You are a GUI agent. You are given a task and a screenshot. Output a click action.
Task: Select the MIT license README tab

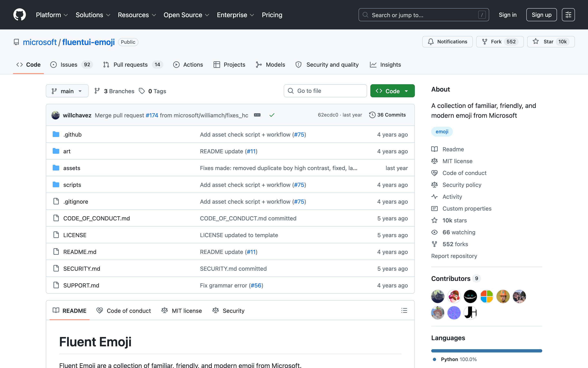(182, 311)
